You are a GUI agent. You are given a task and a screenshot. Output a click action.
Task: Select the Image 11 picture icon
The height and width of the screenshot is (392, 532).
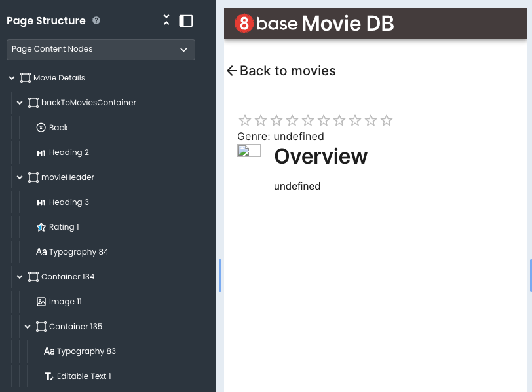coord(41,302)
